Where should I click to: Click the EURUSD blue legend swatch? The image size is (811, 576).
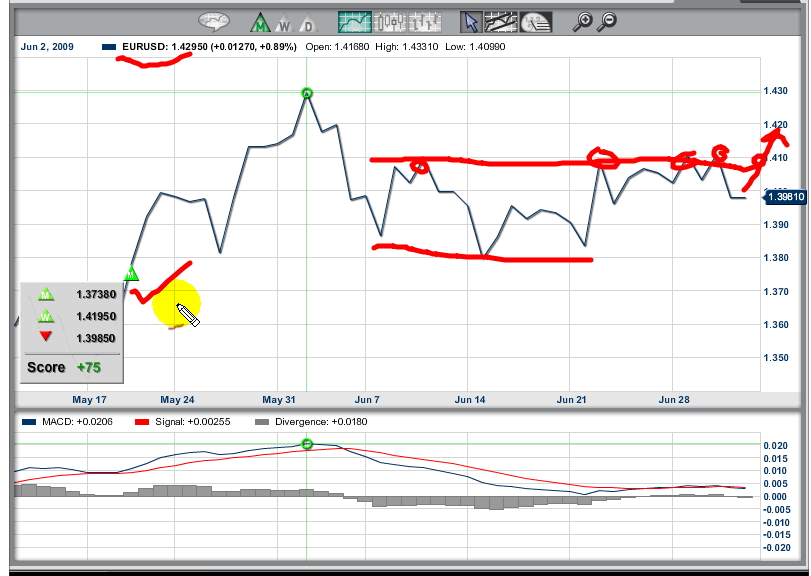pyautogui.click(x=109, y=47)
